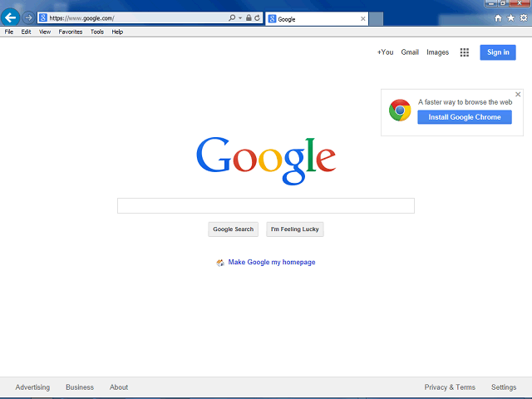Click the house icon beside homepage link
532x399 pixels.
click(220, 263)
